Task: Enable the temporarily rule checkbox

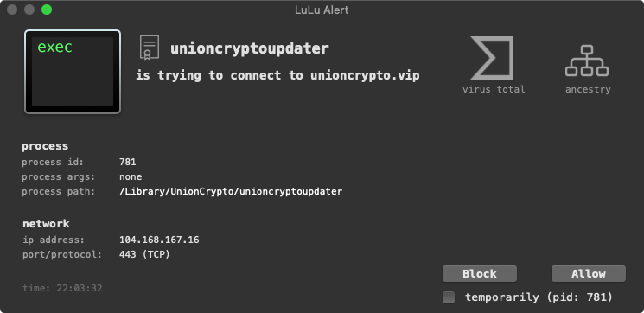Action: click(449, 297)
